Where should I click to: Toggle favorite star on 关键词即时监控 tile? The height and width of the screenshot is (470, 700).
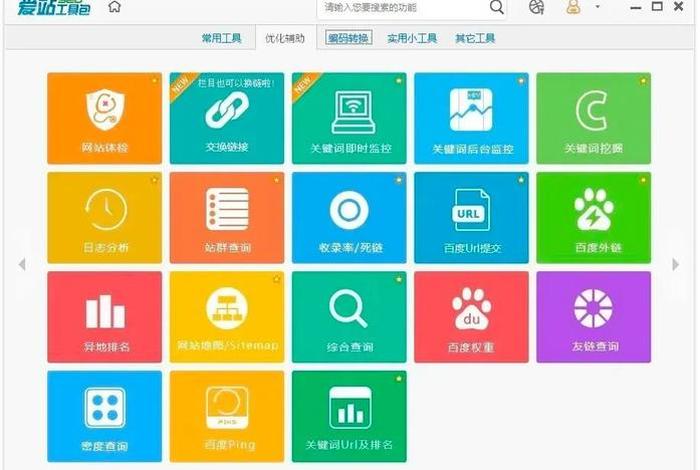click(x=399, y=80)
